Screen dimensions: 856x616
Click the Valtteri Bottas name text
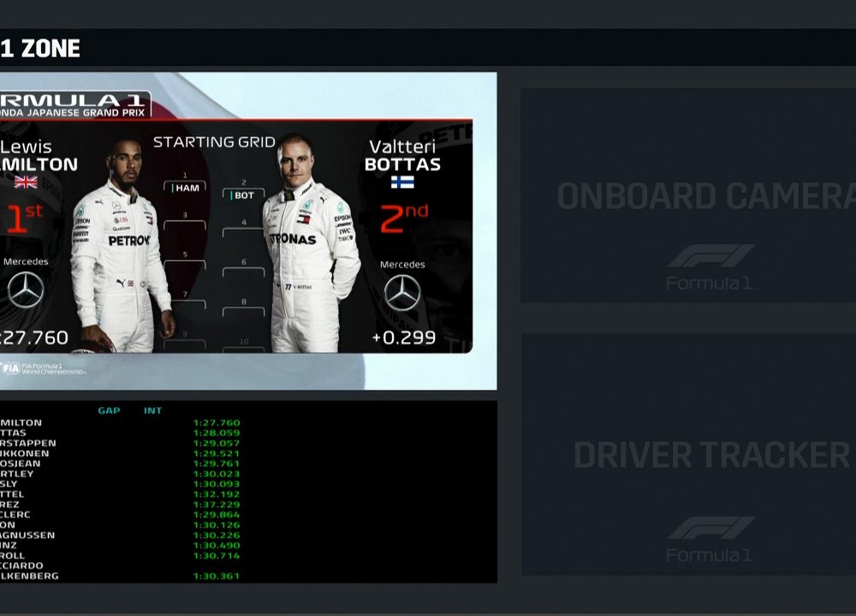tap(402, 155)
